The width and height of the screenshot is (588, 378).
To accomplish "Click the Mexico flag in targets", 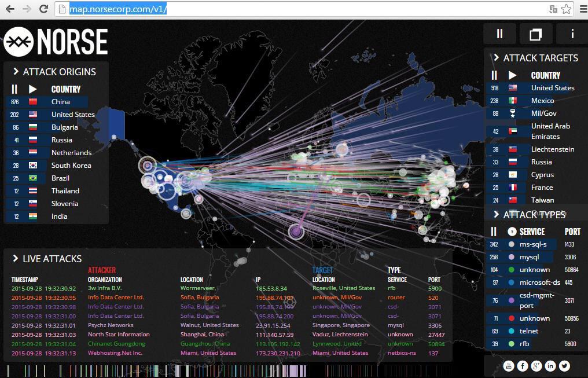I will (x=513, y=101).
